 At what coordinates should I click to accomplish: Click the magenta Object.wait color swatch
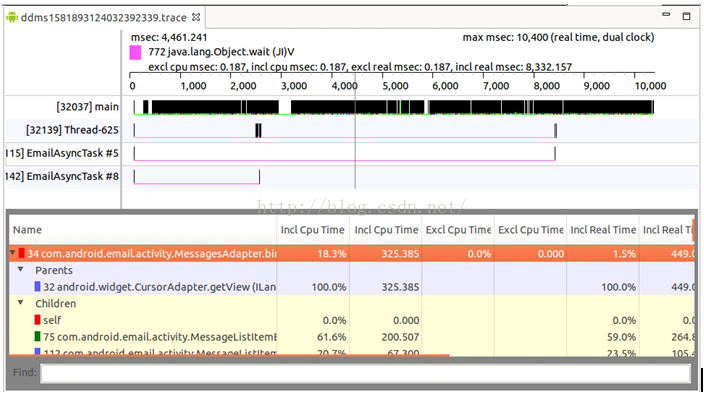[135, 53]
